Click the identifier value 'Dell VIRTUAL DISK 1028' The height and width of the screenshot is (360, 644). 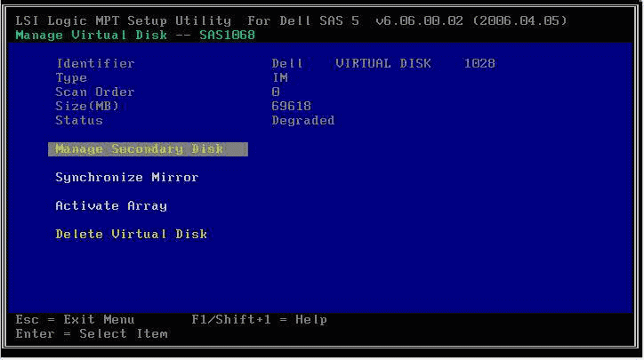(x=383, y=64)
